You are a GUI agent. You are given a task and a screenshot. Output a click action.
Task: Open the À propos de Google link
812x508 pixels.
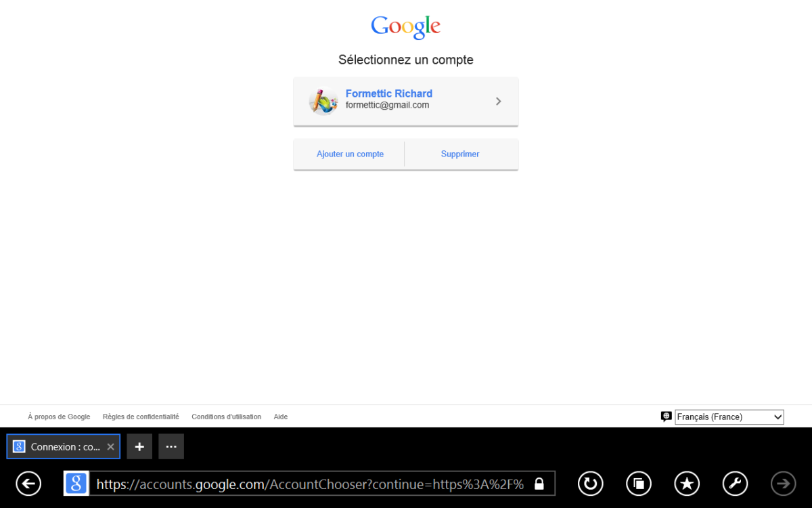click(x=59, y=417)
